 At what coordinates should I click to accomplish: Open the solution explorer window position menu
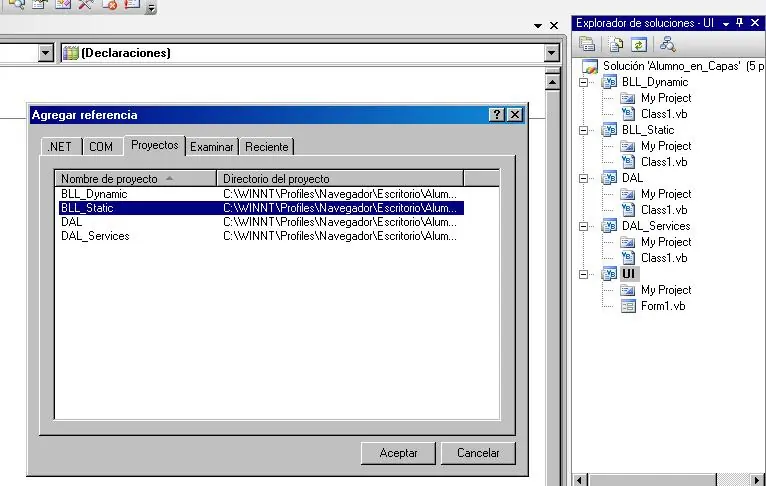[x=726, y=23]
